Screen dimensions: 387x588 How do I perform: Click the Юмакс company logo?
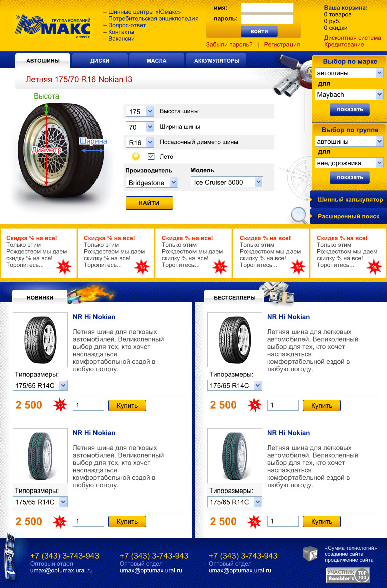click(x=53, y=26)
